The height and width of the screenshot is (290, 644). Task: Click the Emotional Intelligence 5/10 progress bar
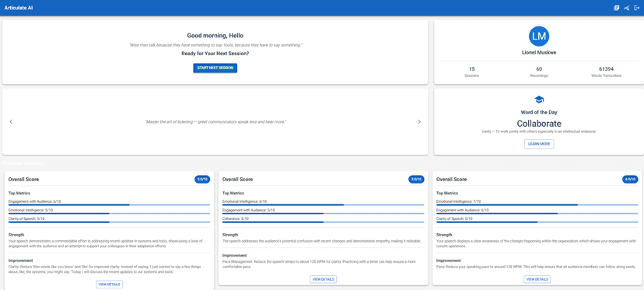[x=109, y=214]
